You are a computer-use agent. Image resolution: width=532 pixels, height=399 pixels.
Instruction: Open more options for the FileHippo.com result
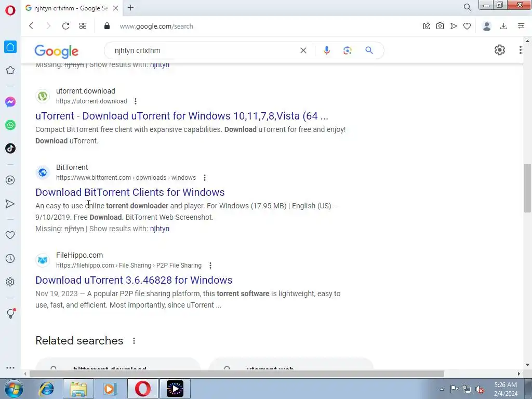pyautogui.click(x=210, y=265)
